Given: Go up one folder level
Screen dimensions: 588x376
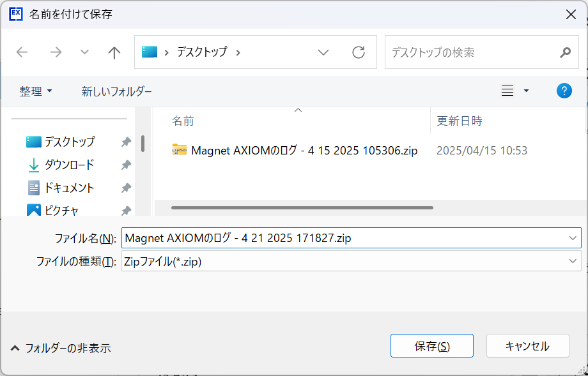Looking at the screenshot, I should click(114, 52).
